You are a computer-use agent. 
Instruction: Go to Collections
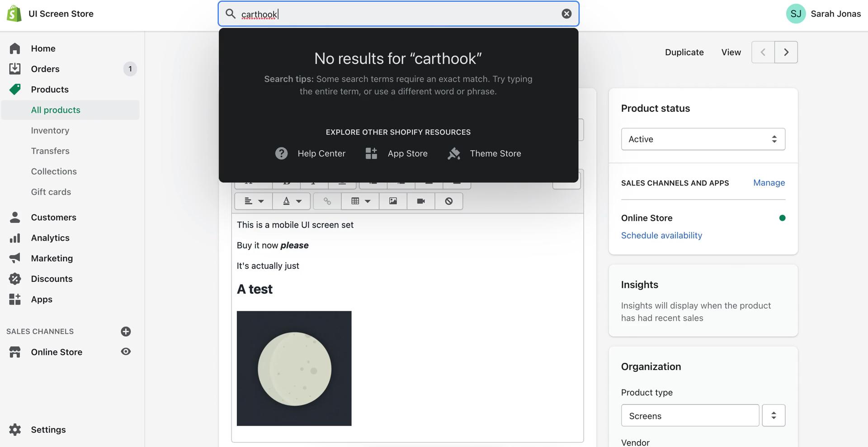pos(54,171)
